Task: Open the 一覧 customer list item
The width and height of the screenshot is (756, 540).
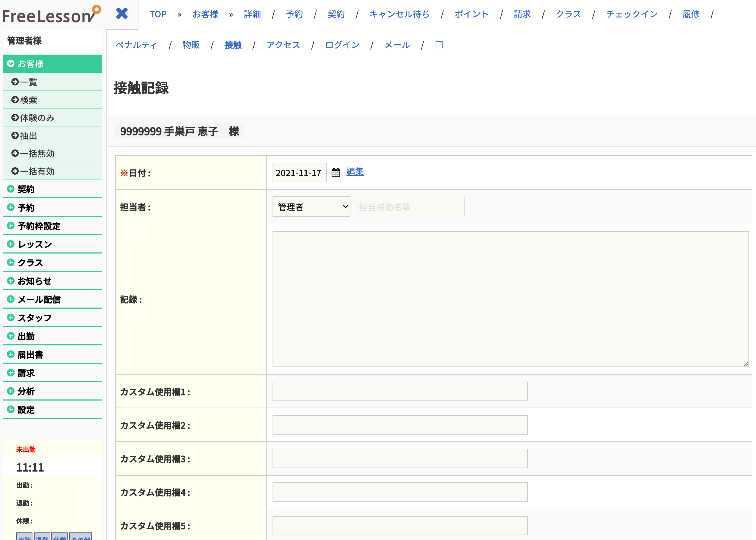Action: pyautogui.click(x=52, y=82)
